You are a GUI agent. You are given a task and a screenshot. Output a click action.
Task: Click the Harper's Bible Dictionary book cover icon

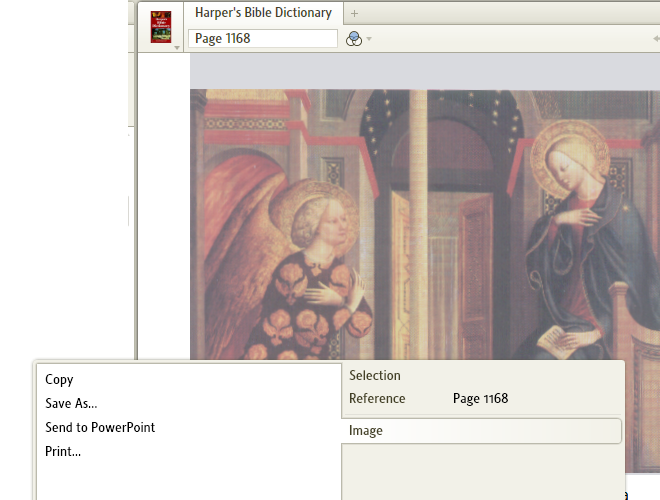pos(161,27)
